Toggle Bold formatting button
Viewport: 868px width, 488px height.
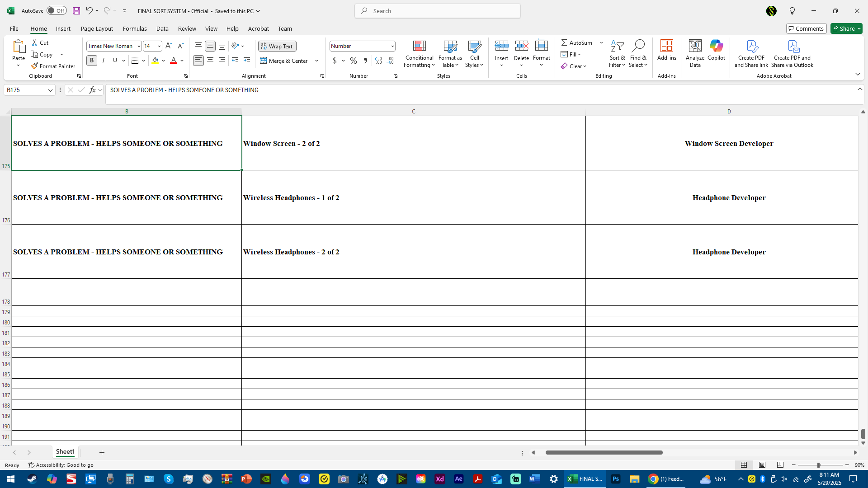[x=92, y=61]
